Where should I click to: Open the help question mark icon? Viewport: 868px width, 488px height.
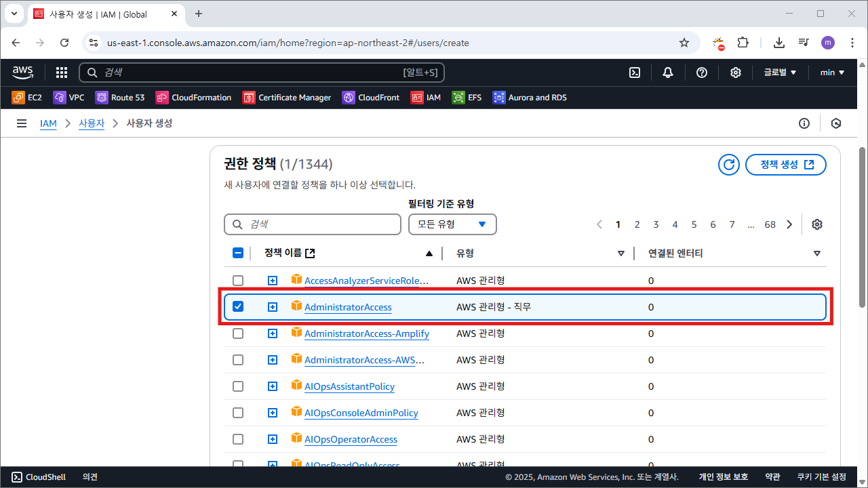702,73
